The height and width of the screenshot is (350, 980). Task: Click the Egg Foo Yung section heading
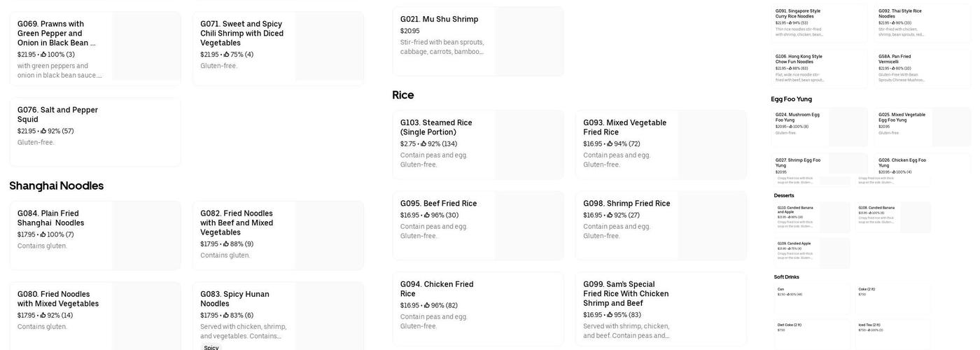pos(791,99)
